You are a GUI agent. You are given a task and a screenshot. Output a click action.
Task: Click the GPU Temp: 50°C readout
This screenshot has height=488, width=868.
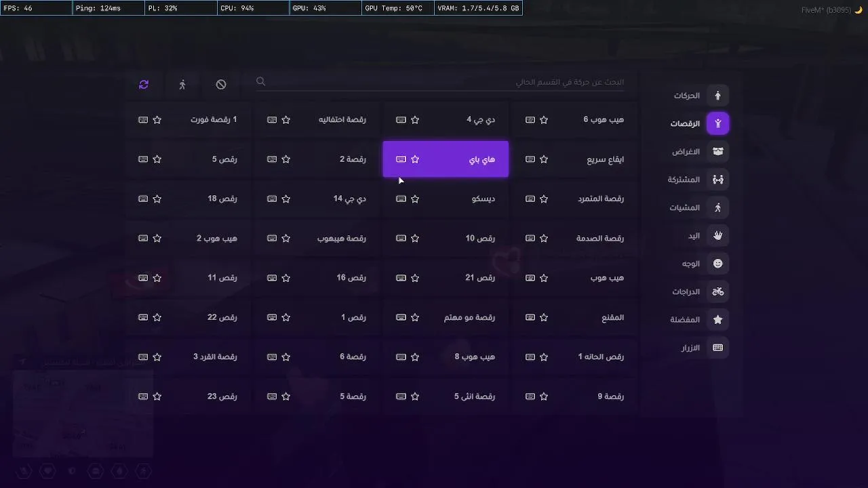coord(398,8)
